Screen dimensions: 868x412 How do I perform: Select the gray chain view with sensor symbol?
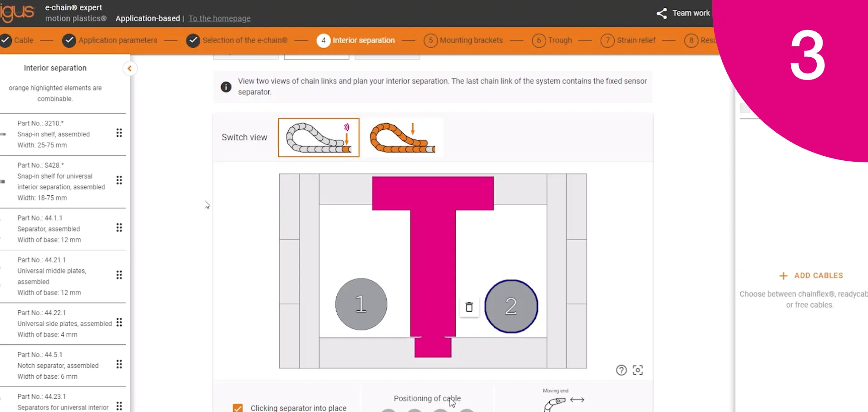pos(318,137)
